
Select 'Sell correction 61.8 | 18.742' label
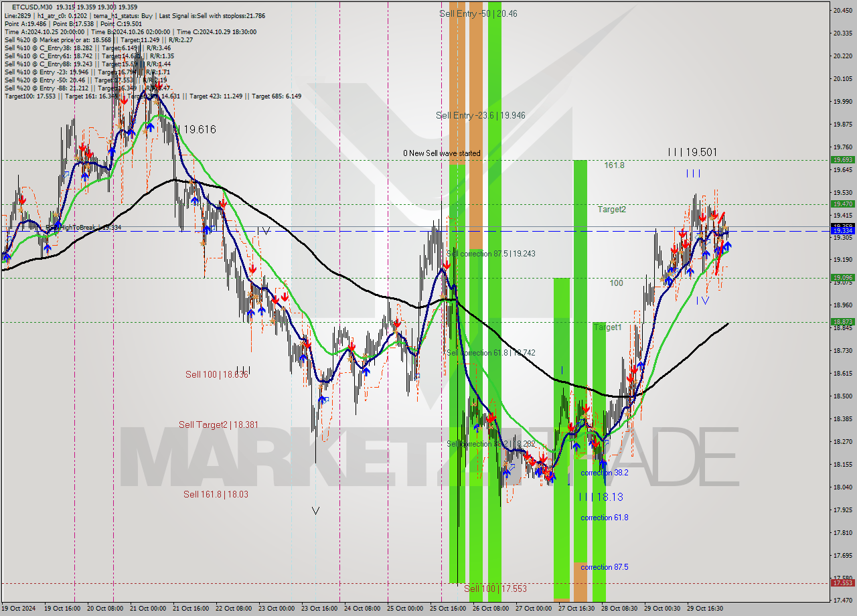click(491, 353)
